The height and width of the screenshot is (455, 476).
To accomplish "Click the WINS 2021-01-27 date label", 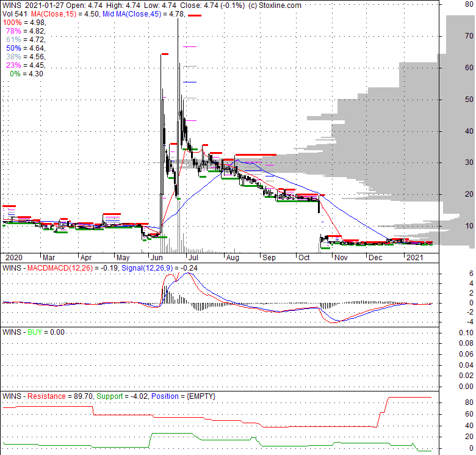I will 33,5.
